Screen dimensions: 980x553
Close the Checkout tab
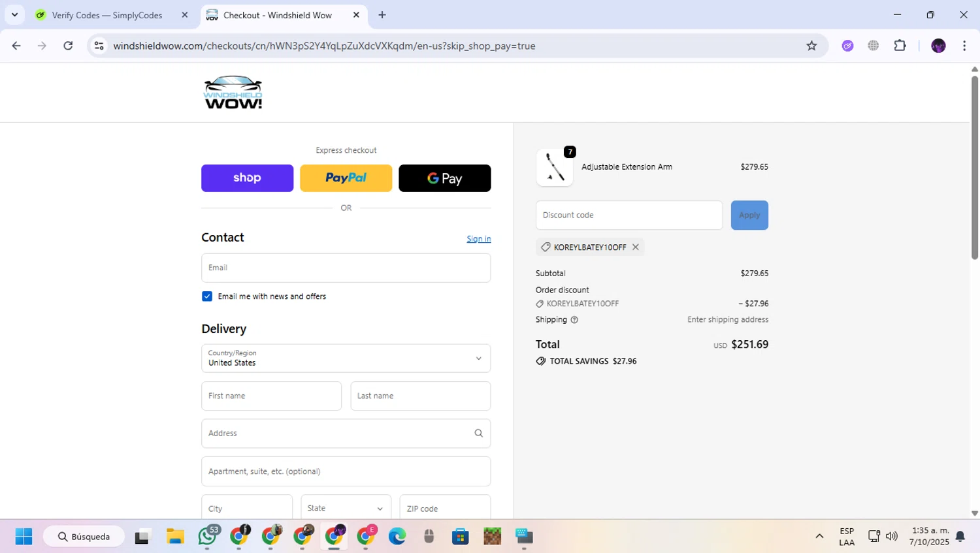356,15
